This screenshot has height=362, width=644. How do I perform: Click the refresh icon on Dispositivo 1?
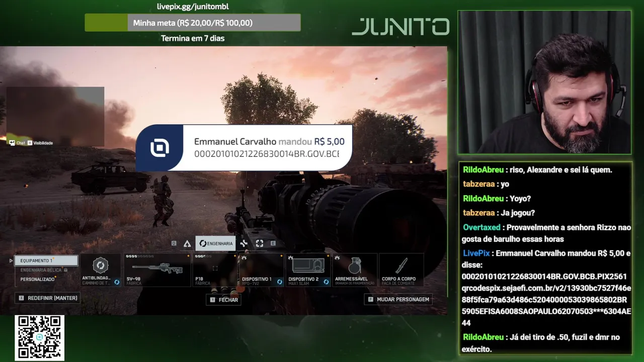[279, 282]
